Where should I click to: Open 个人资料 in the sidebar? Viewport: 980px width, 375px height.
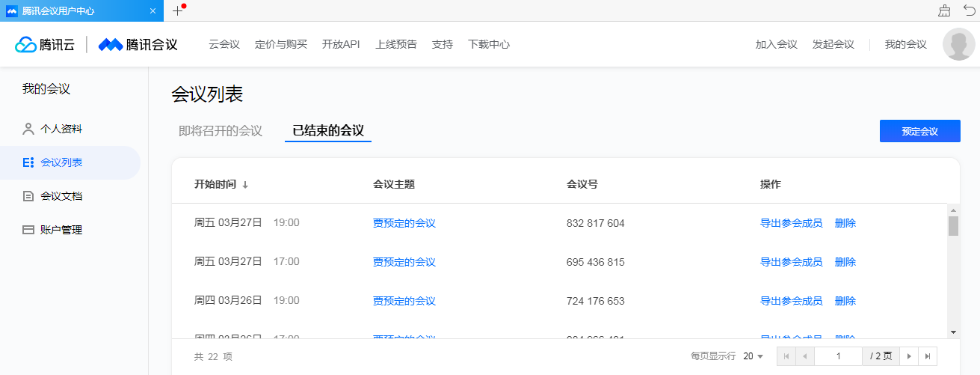(x=61, y=129)
